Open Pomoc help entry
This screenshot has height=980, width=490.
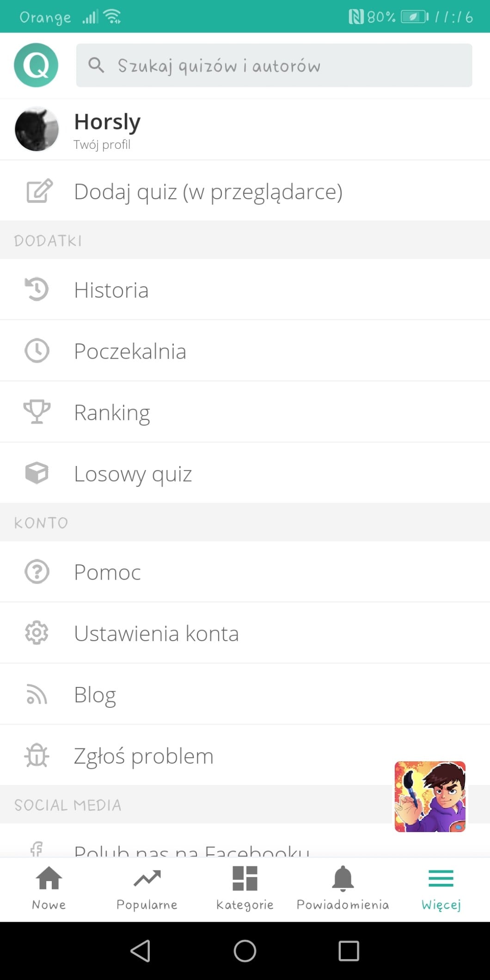click(107, 572)
